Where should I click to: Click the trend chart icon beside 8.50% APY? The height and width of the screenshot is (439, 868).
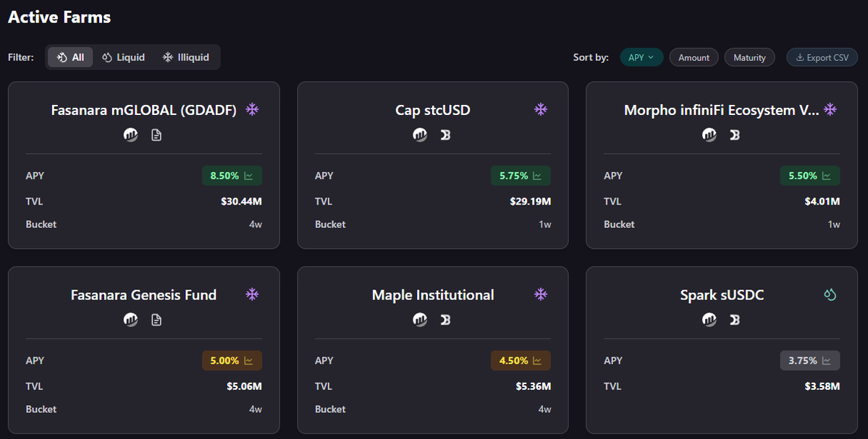(248, 176)
